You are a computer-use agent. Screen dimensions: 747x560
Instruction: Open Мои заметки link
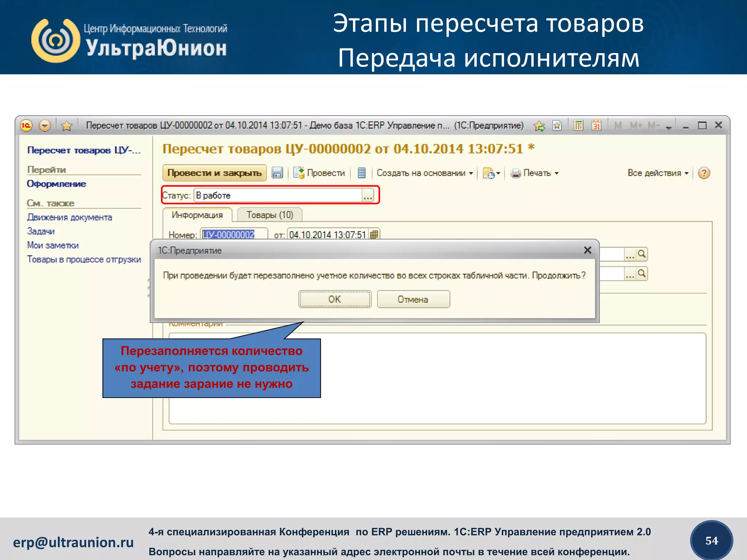53,245
